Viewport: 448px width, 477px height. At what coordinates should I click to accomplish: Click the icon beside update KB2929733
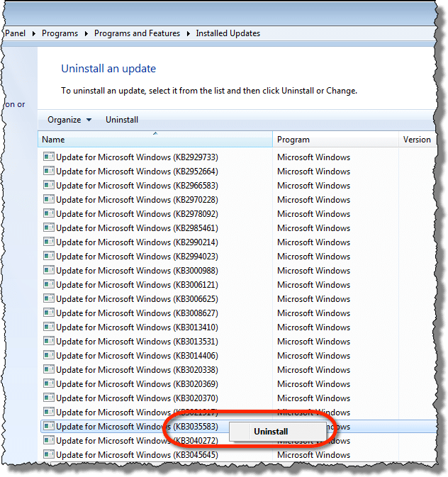coord(49,157)
